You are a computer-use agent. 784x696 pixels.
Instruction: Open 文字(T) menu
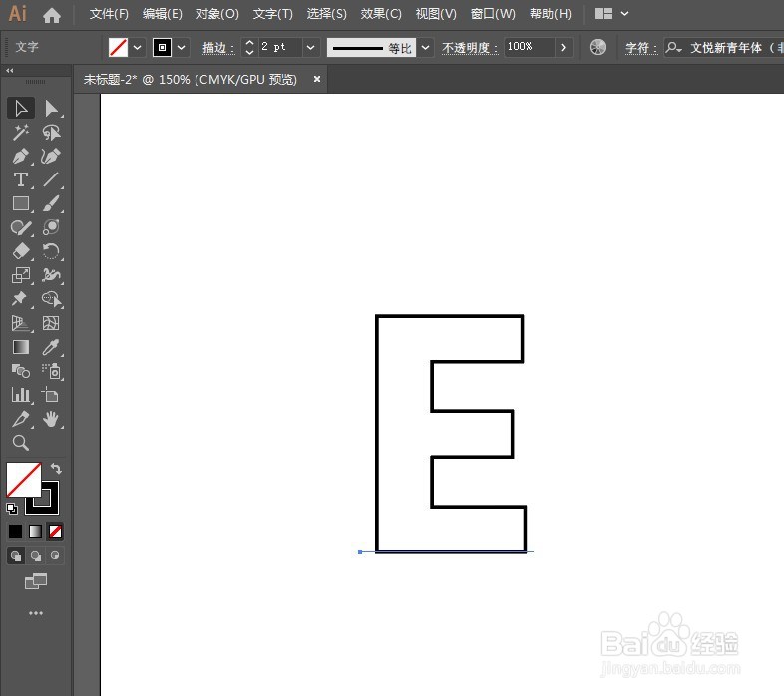coord(272,14)
